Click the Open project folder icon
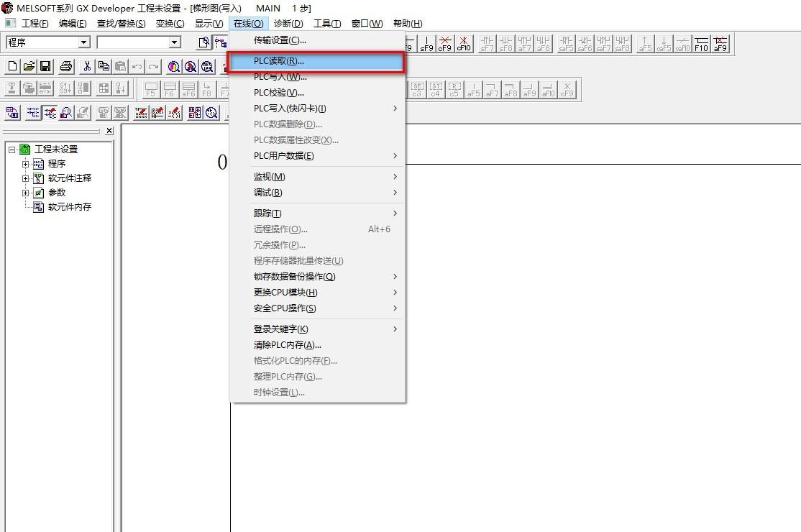This screenshot has height=532, width=801. [29, 66]
